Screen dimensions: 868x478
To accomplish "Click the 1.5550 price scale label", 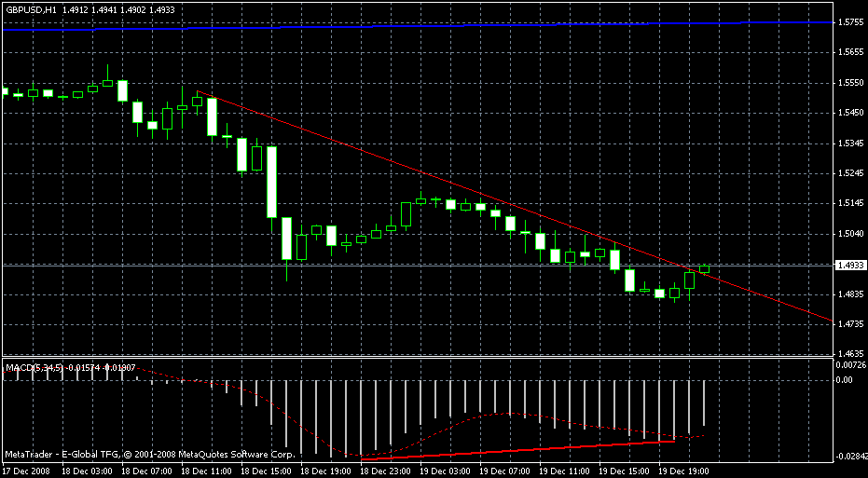I will (x=852, y=82).
